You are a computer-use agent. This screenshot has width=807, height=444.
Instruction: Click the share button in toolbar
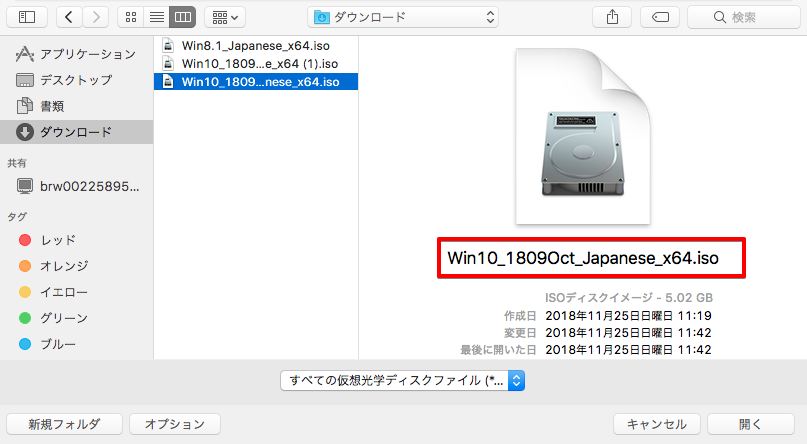pos(612,17)
